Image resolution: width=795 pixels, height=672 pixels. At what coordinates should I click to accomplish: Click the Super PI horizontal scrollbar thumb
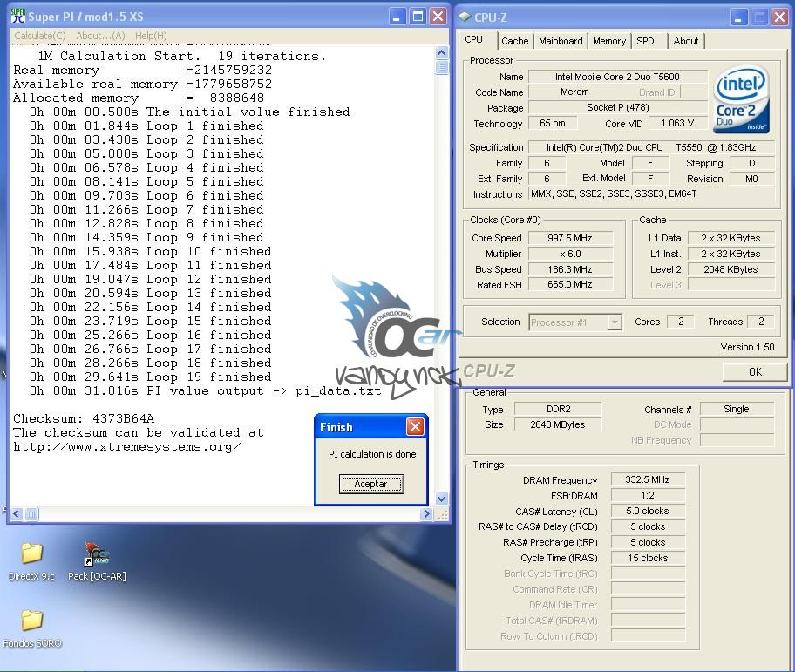pyautogui.click(x=31, y=514)
